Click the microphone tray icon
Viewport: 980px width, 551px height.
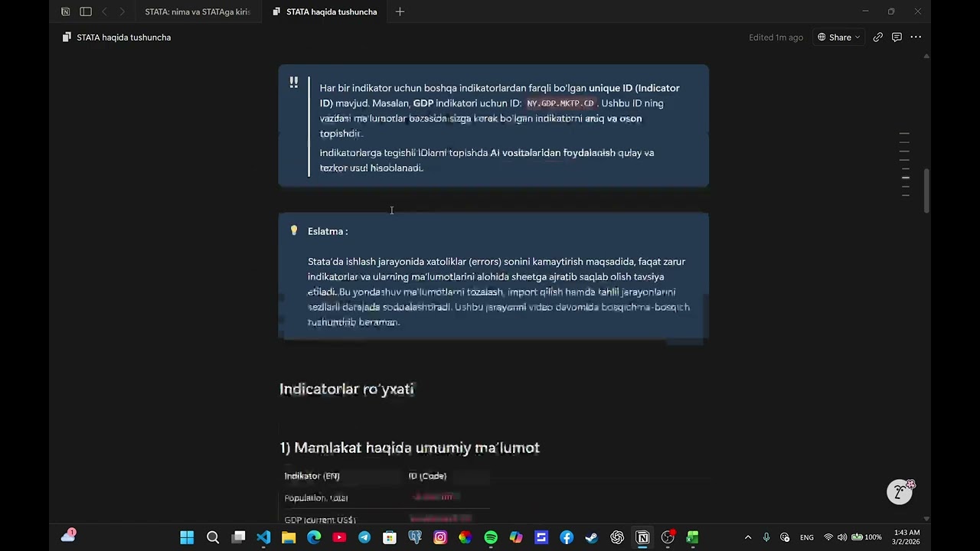(x=766, y=537)
